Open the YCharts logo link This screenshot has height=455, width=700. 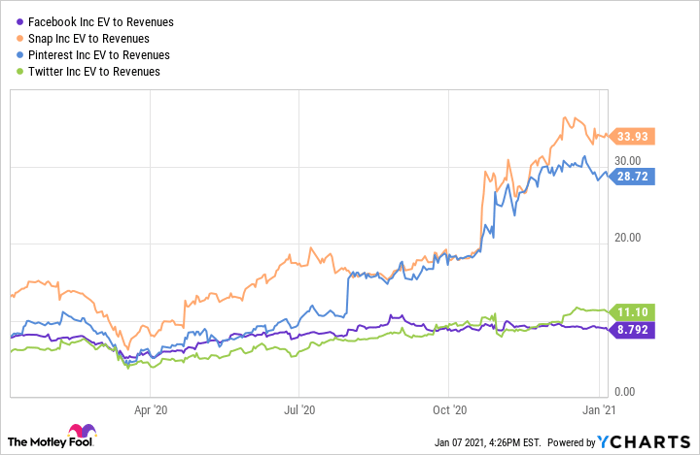tap(643, 441)
